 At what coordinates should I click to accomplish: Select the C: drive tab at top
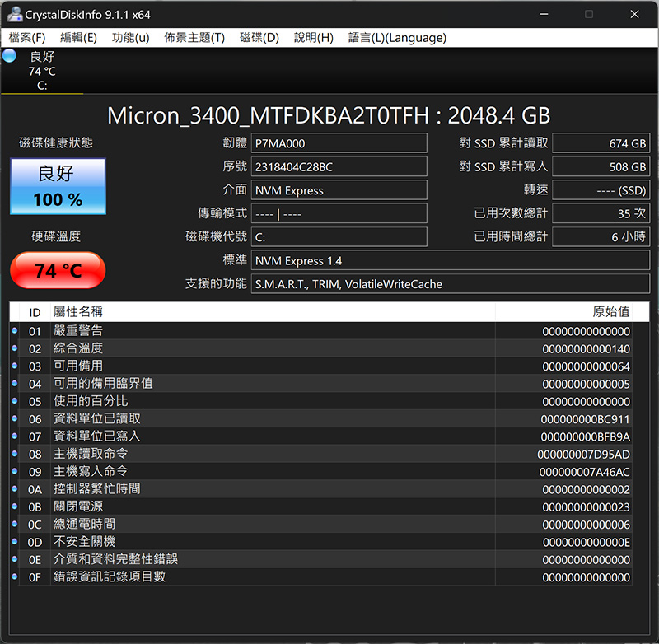pyautogui.click(x=42, y=71)
